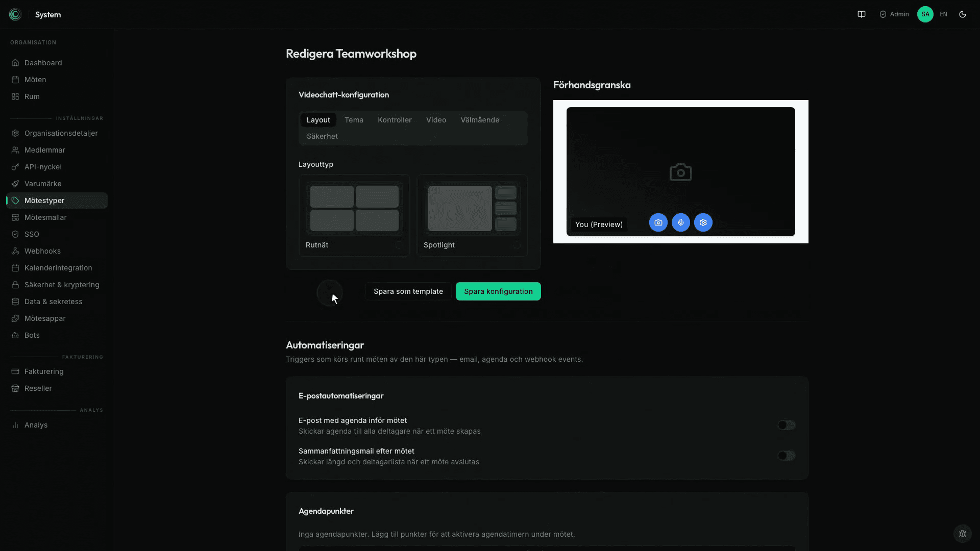Open Webhooks icon

pyautogui.click(x=15, y=251)
